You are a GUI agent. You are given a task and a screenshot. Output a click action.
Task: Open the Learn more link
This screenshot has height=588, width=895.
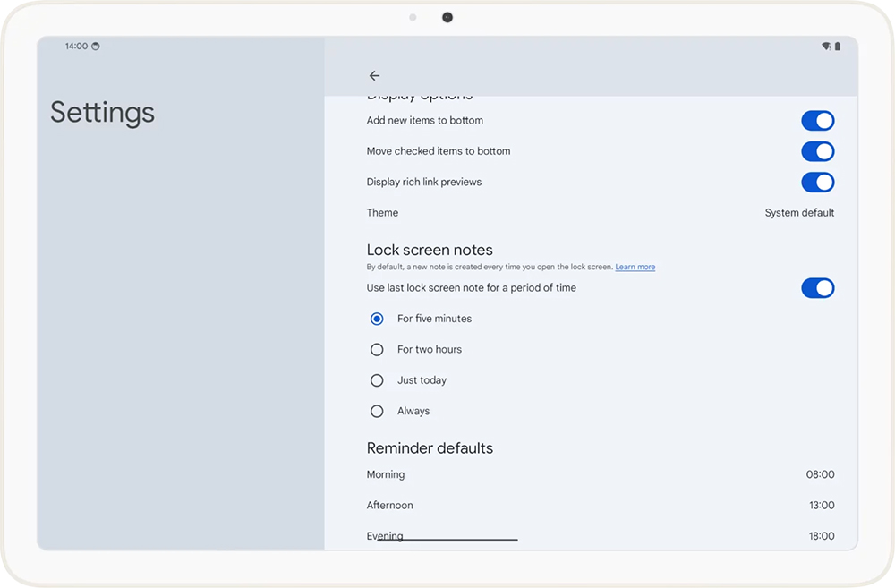pos(635,267)
